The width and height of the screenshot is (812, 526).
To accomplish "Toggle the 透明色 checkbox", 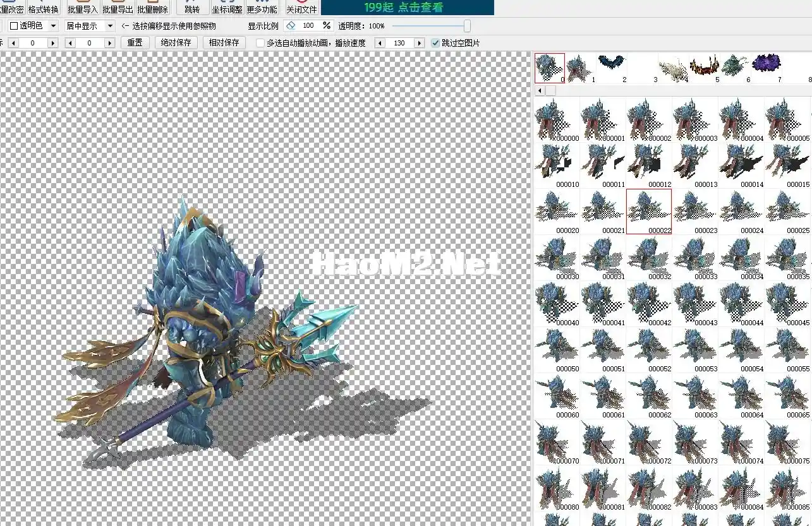I will 14,26.
